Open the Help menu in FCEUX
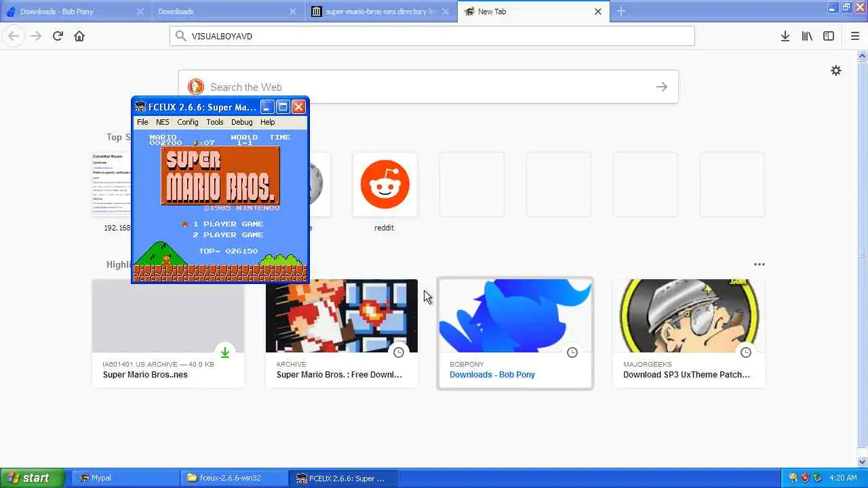The width and height of the screenshot is (868, 488). [x=267, y=122]
